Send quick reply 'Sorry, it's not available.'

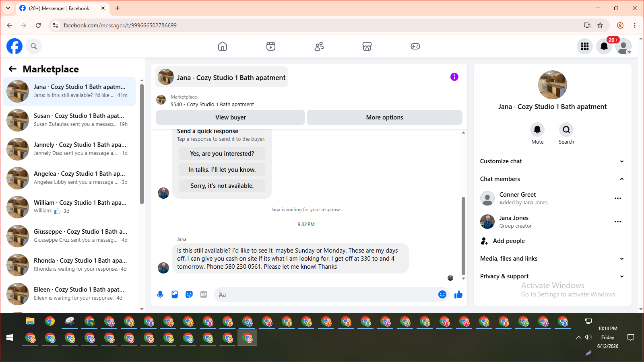[x=222, y=186]
